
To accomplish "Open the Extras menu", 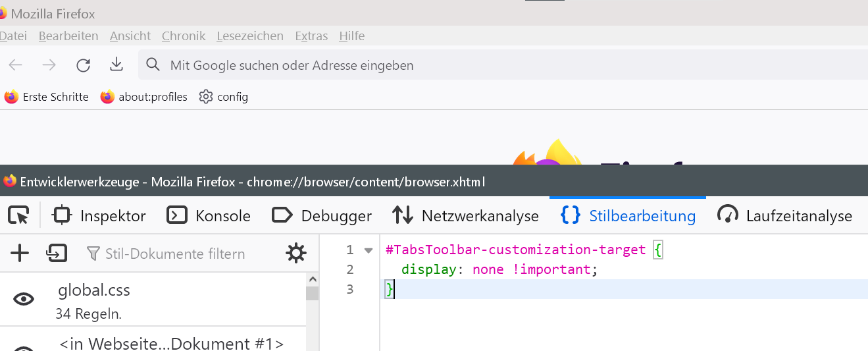I will click(311, 36).
